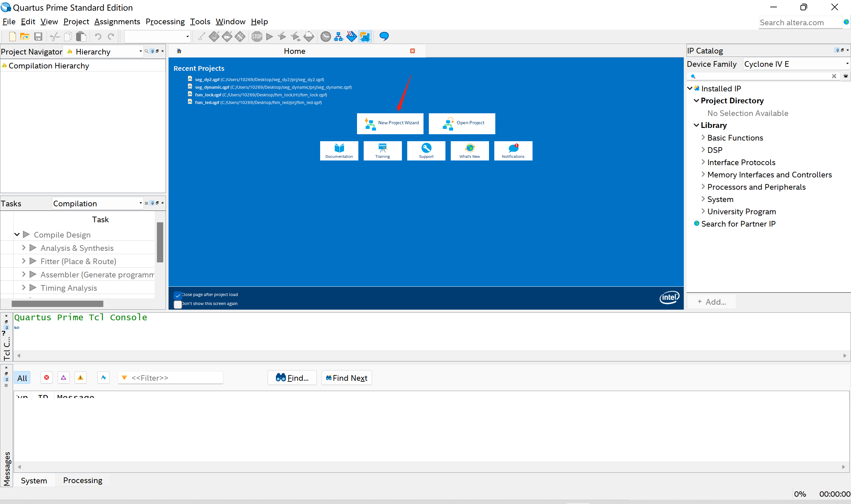Open the Compilation Report toolbar icon

click(x=308, y=36)
